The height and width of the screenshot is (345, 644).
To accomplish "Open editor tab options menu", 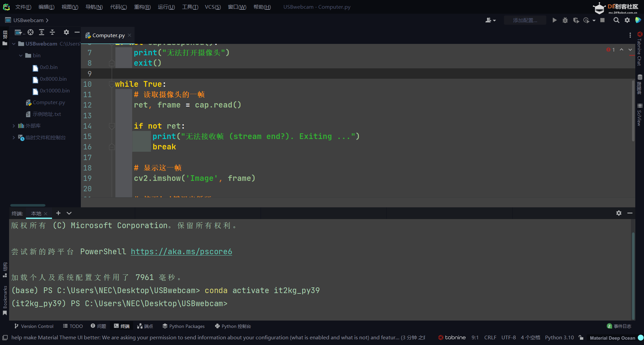I will pos(630,35).
